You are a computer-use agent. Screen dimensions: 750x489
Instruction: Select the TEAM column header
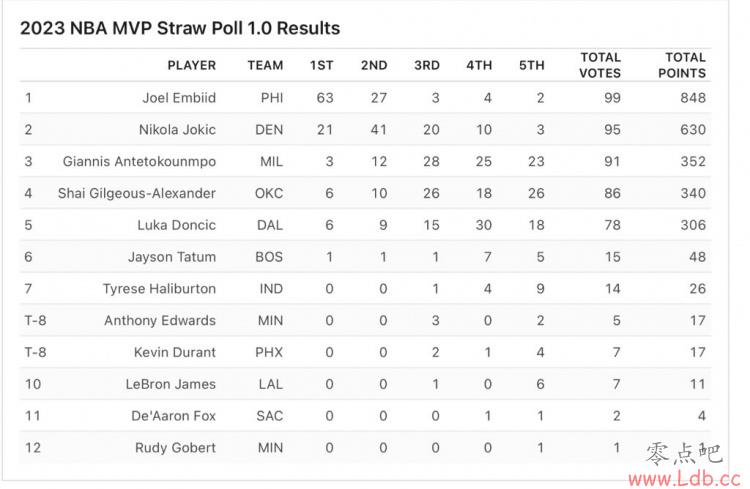[x=265, y=65]
